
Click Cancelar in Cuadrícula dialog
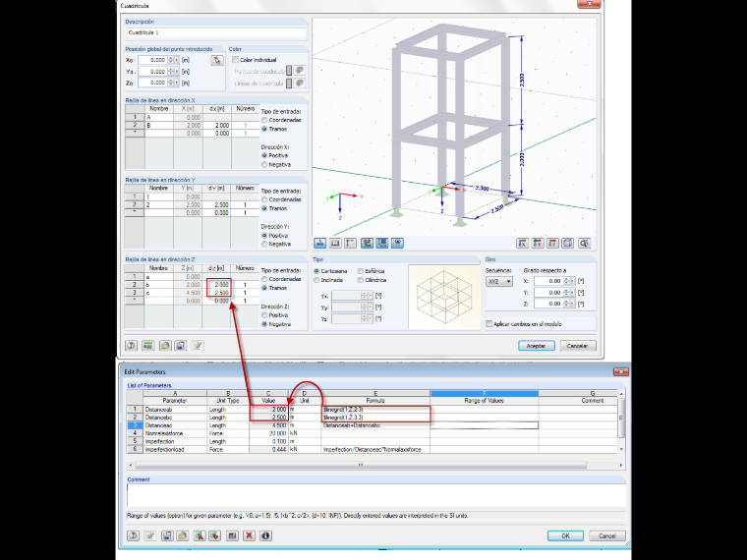click(x=578, y=346)
